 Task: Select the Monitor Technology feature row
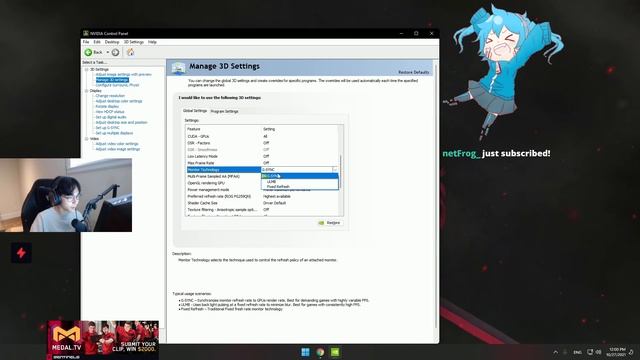click(223, 169)
